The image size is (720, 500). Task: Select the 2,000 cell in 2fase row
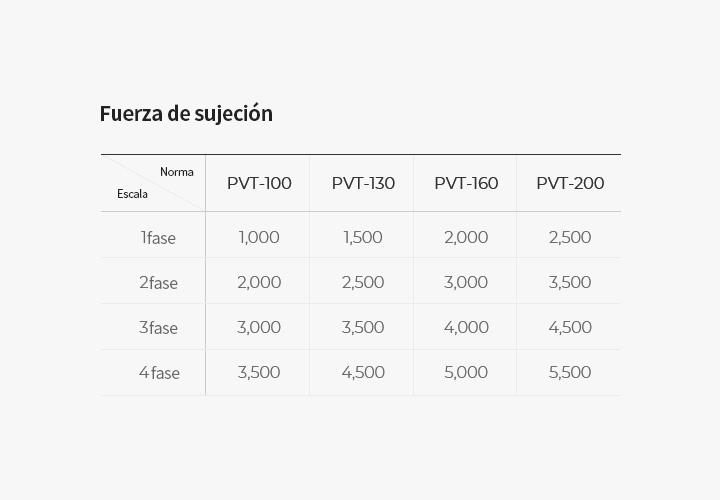259,282
